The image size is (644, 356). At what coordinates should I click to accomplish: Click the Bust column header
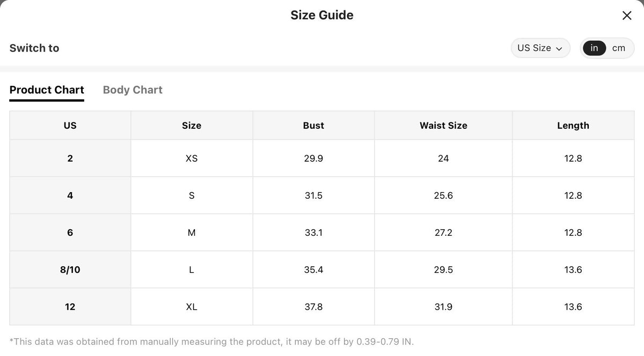(x=313, y=126)
